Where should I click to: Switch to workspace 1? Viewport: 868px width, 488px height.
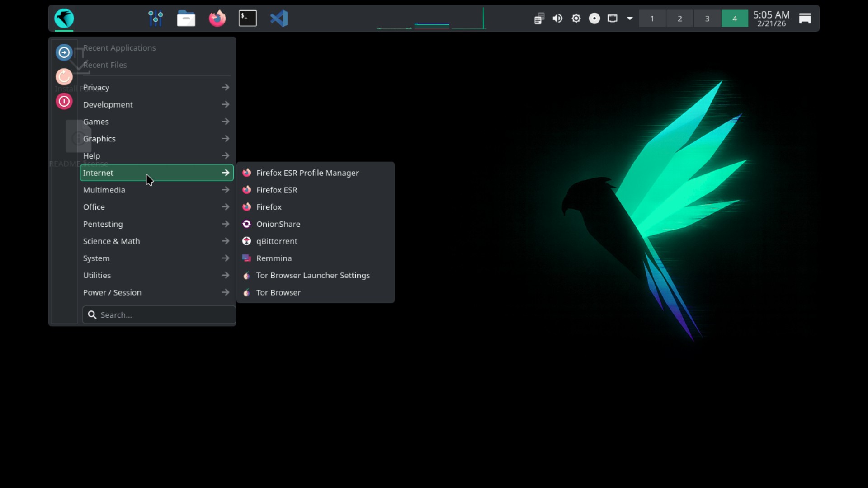(652, 19)
